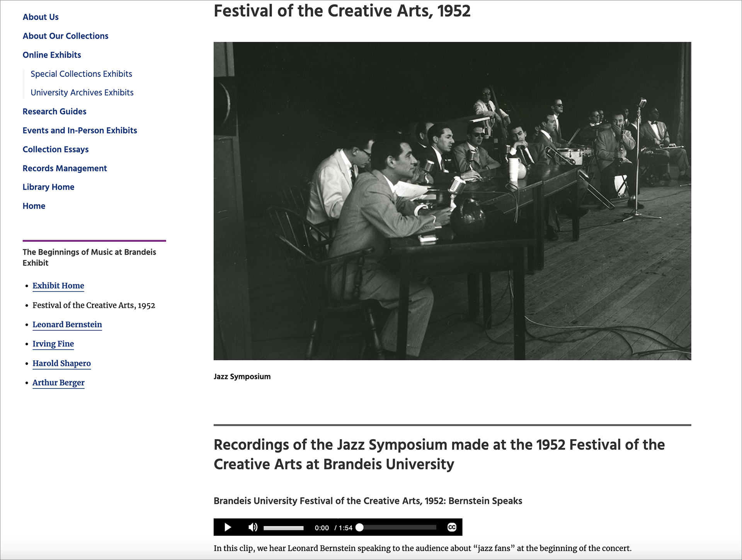Toggle closed captions on audio player
The image size is (742, 560).
pos(452,527)
